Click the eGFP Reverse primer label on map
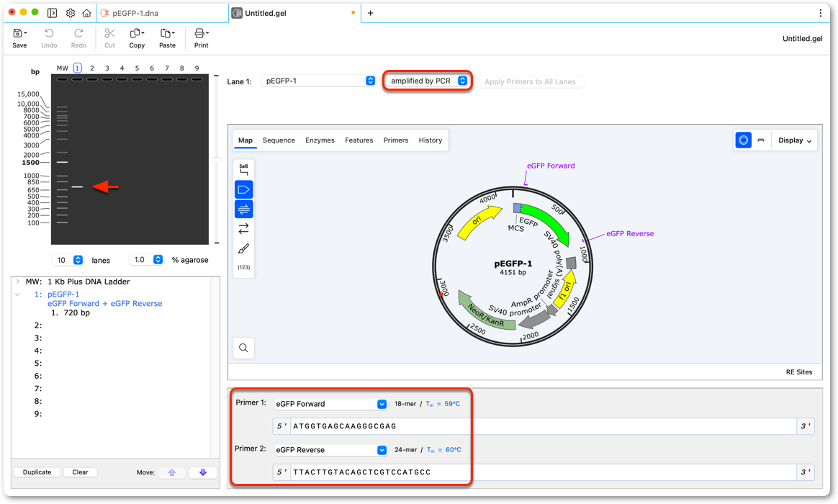The height and width of the screenshot is (504, 838). point(629,233)
